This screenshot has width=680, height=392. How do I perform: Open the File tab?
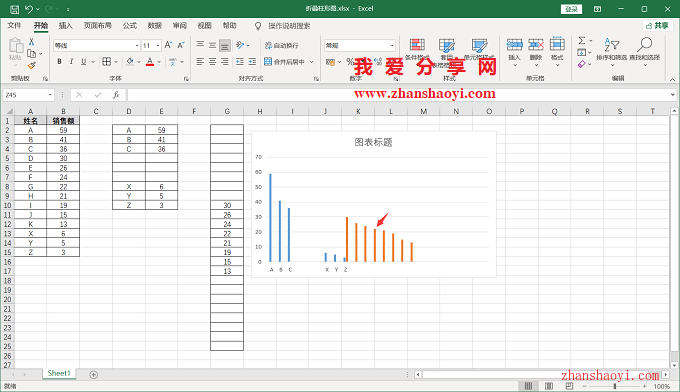14,26
